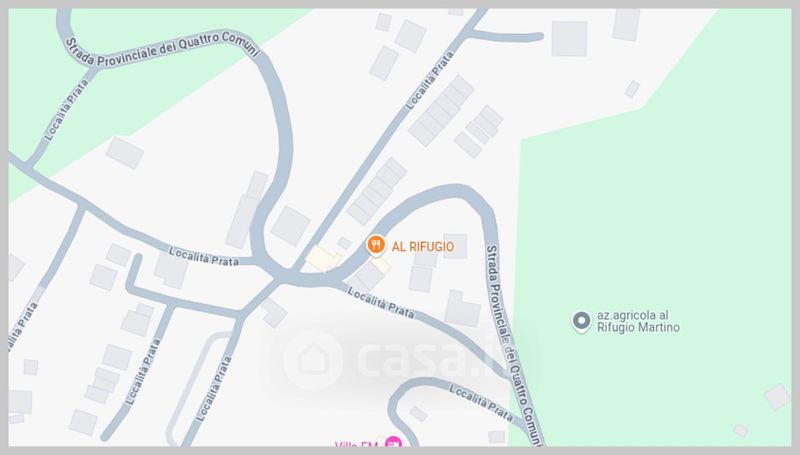Click Località Prata label near the Villa EM loop
The image size is (800, 455).
(x=481, y=403)
